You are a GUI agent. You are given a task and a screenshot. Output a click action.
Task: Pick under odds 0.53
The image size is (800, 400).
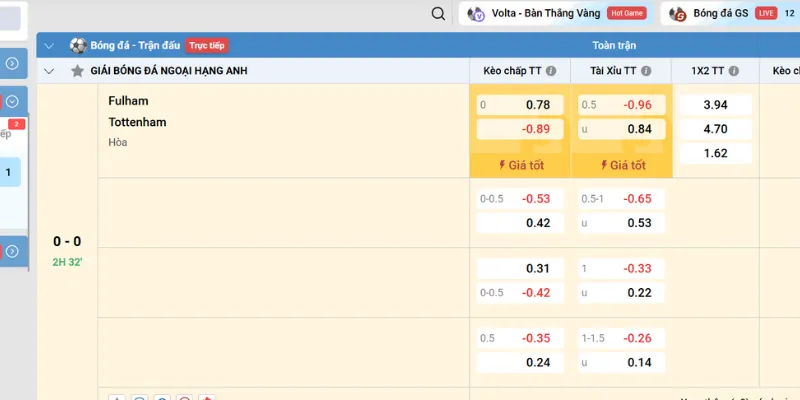coord(621,223)
